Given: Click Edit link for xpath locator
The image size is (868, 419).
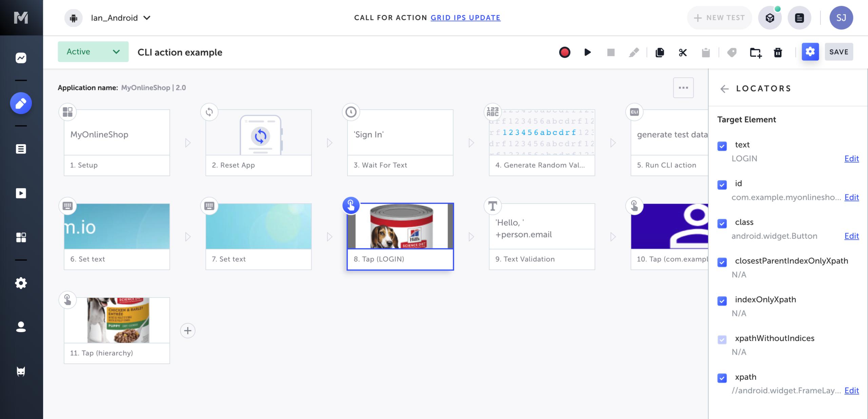Looking at the screenshot, I should pyautogui.click(x=851, y=391).
